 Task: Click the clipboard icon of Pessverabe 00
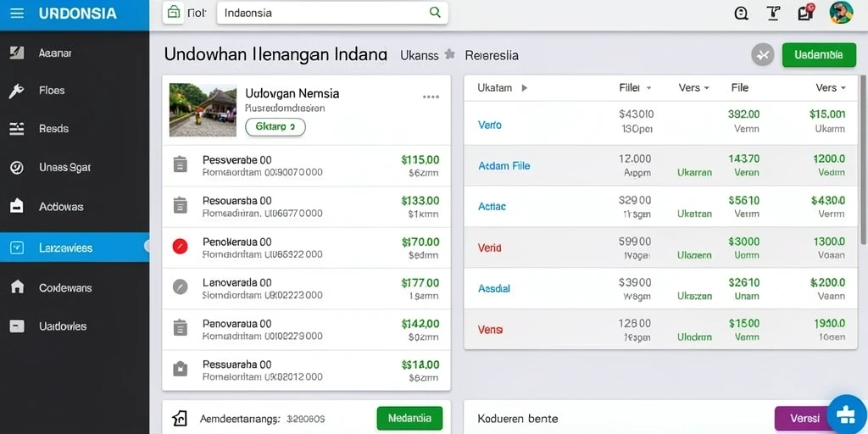point(180,164)
